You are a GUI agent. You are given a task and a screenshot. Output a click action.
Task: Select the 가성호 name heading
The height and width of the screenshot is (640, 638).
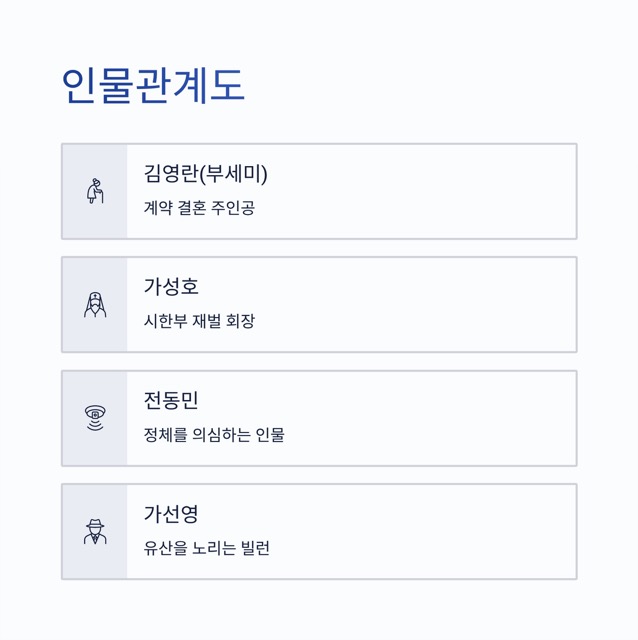(x=171, y=287)
